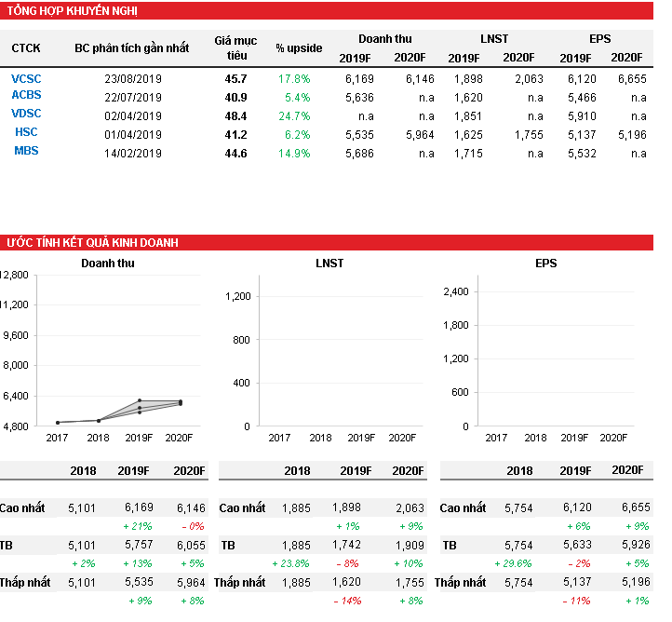The height and width of the screenshot is (622, 672).
Task: Click the 'Giá mục tiêu' column header
Action: point(235,47)
